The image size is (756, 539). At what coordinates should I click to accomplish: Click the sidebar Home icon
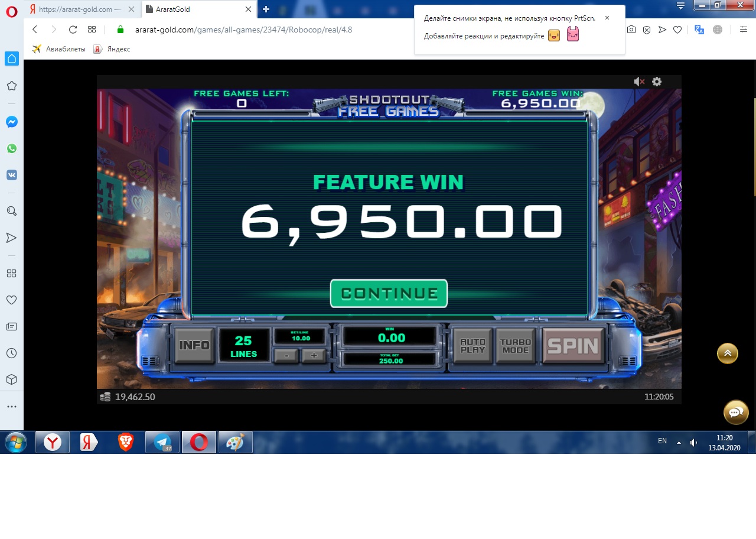[x=12, y=58]
